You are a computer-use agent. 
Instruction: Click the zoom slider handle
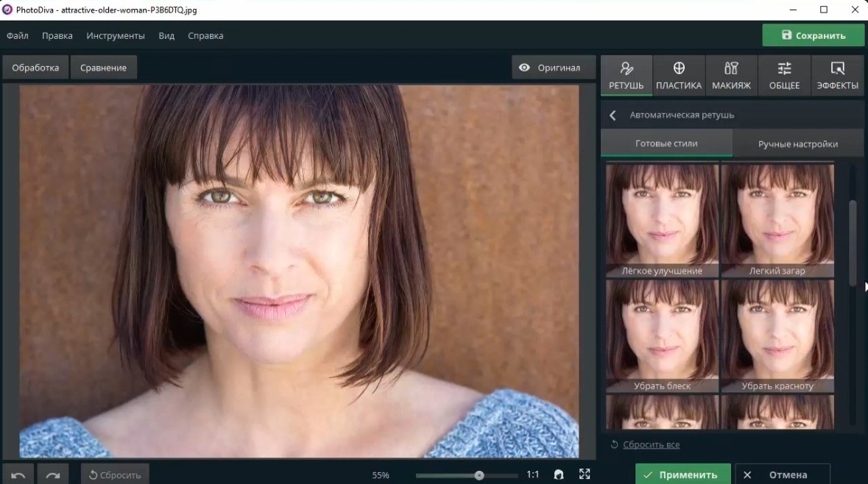click(x=479, y=474)
